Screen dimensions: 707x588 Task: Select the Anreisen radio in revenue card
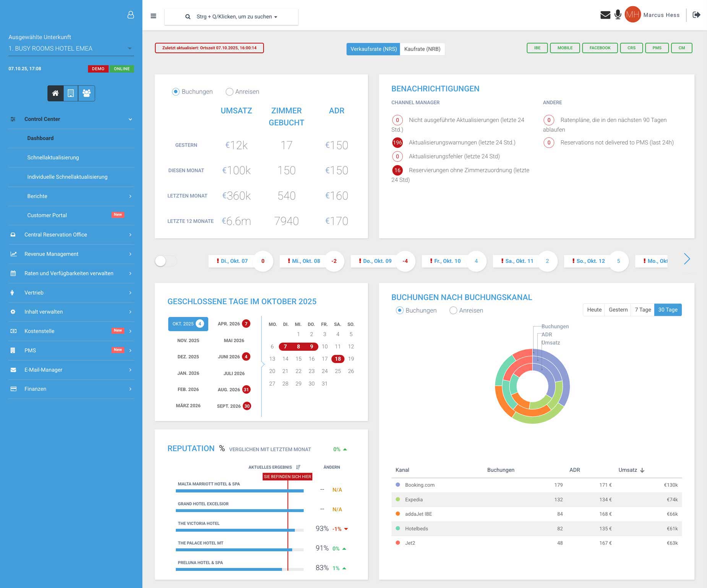tap(229, 92)
